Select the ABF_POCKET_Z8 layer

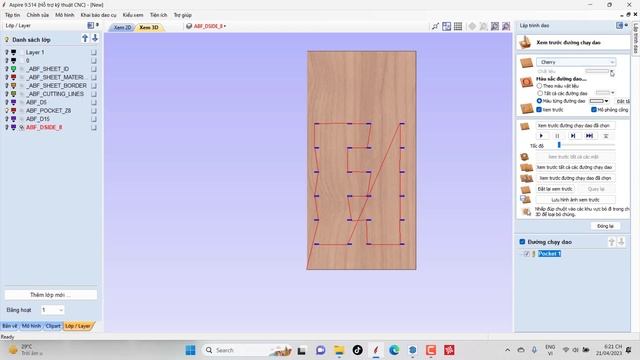(49, 111)
